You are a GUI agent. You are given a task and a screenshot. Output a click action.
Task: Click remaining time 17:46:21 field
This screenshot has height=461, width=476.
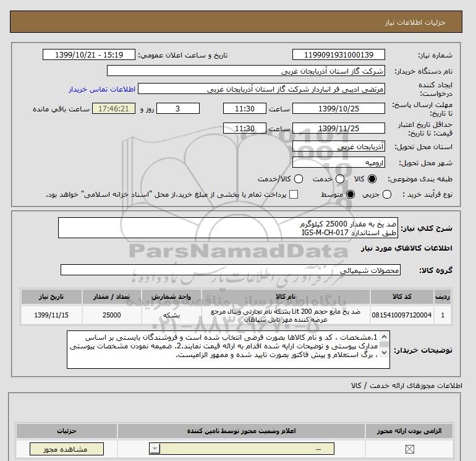(x=114, y=108)
